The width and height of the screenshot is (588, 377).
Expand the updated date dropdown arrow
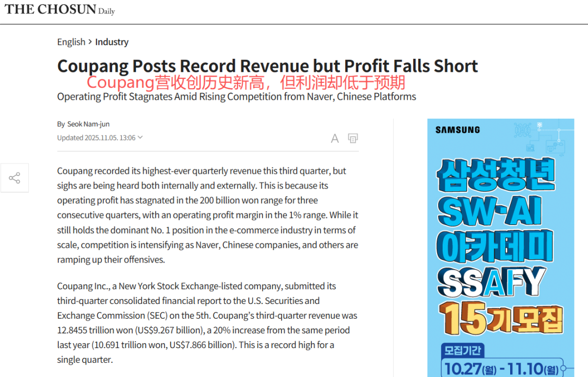(x=140, y=137)
